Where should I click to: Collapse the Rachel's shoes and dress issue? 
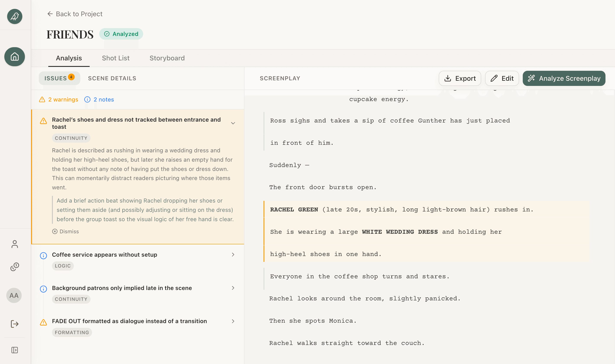233,123
